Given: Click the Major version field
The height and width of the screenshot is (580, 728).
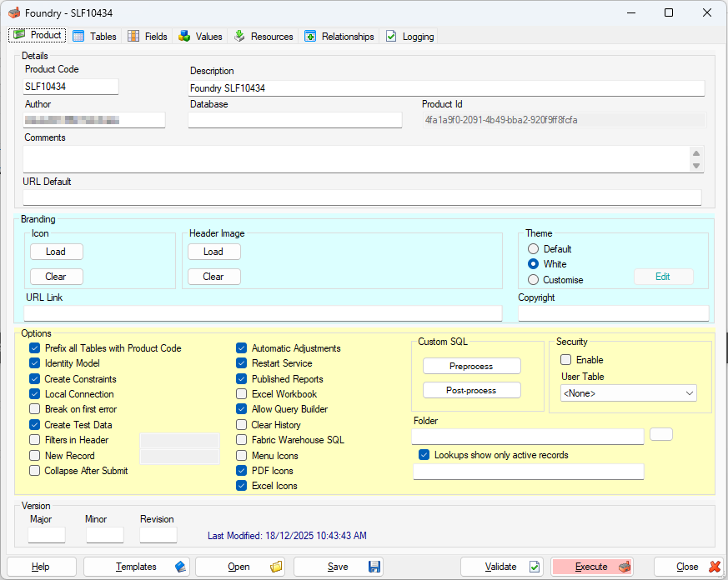Looking at the screenshot, I should [x=47, y=535].
